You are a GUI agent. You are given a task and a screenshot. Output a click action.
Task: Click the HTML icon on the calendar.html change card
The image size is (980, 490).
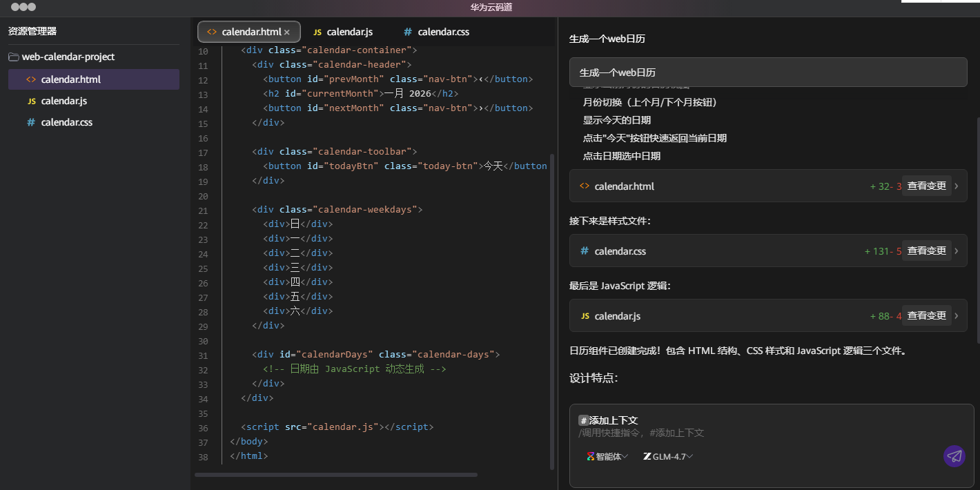(585, 186)
